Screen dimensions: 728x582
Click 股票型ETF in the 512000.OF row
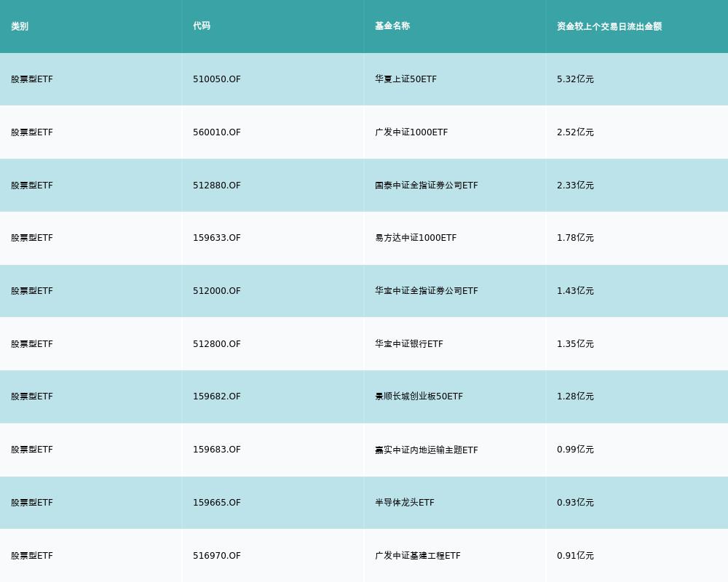tap(32, 291)
